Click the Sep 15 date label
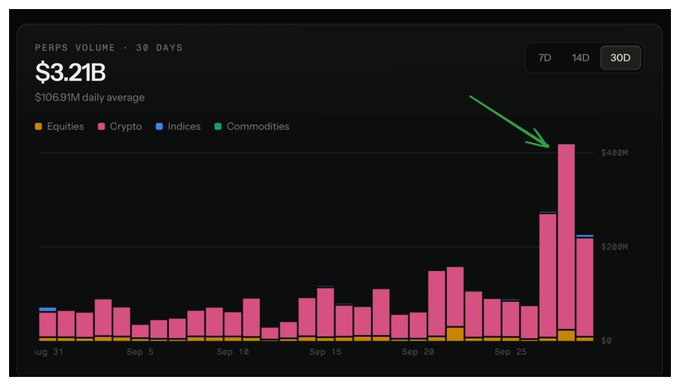Viewport: 680px width, 386px height. pos(325,352)
